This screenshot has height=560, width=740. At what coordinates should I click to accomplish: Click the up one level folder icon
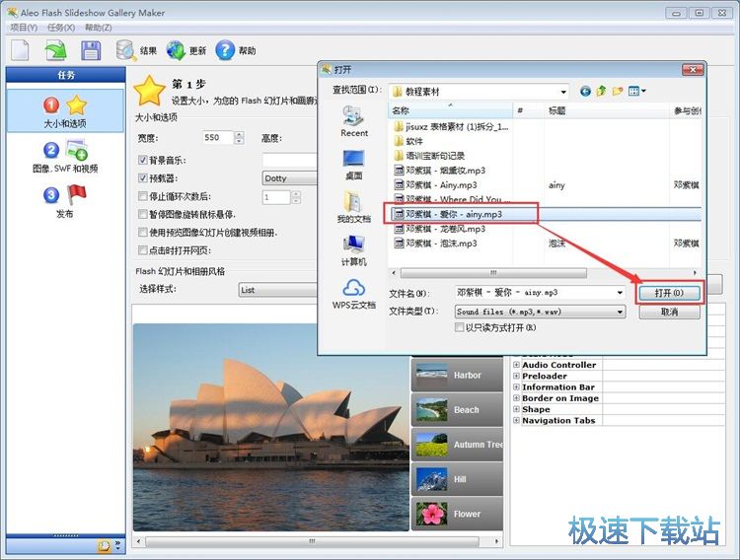coord(601,91)
